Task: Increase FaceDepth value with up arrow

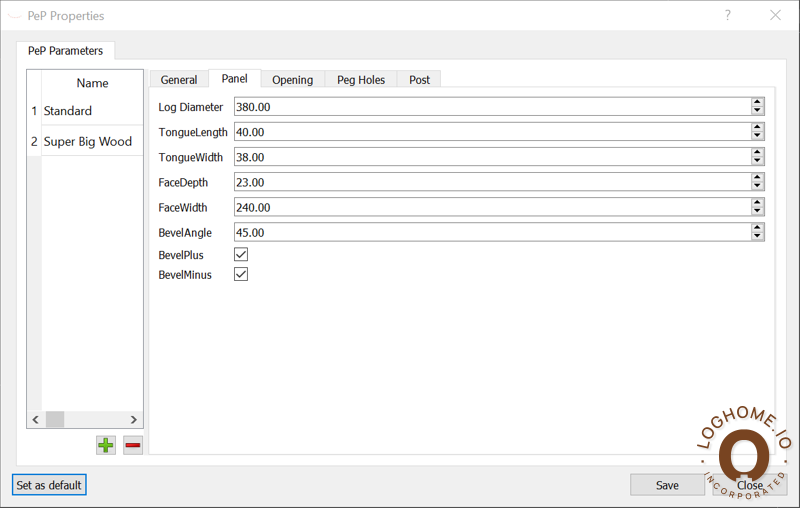Action: pos(757,177)
